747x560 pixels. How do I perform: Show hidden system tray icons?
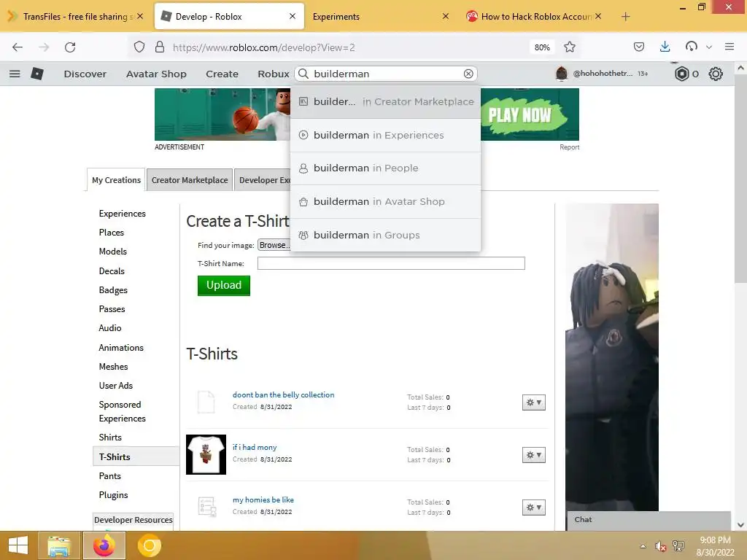click(643, 546)
